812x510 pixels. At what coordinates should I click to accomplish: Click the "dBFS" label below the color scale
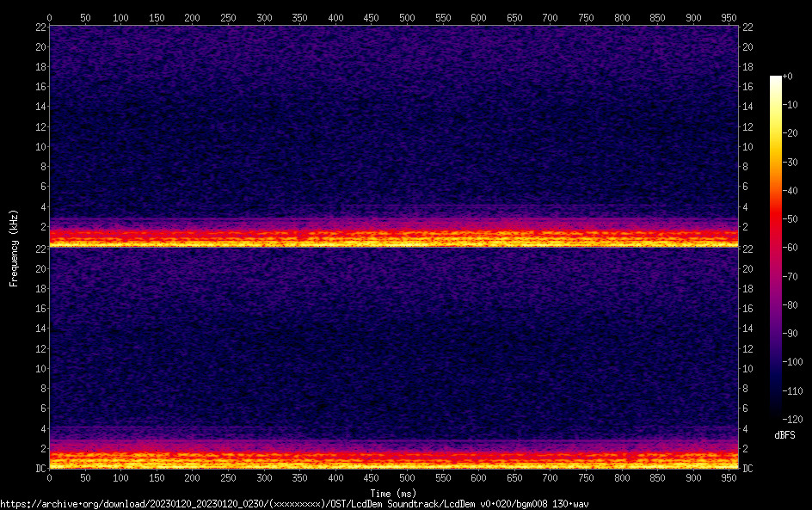pyautogui.click(x=784, y=436)
